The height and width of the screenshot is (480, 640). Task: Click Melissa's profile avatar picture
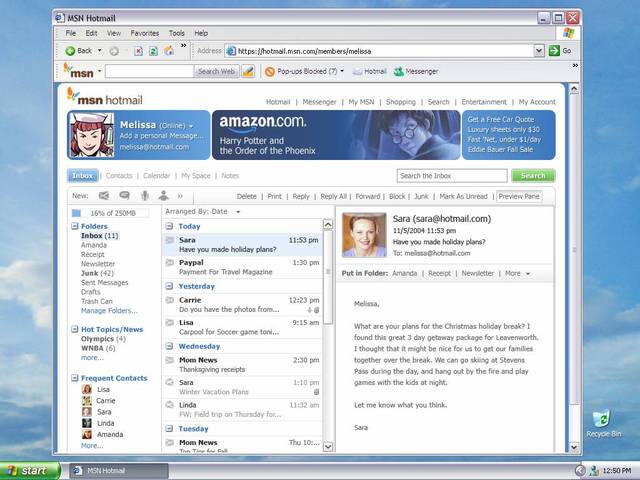91,135
